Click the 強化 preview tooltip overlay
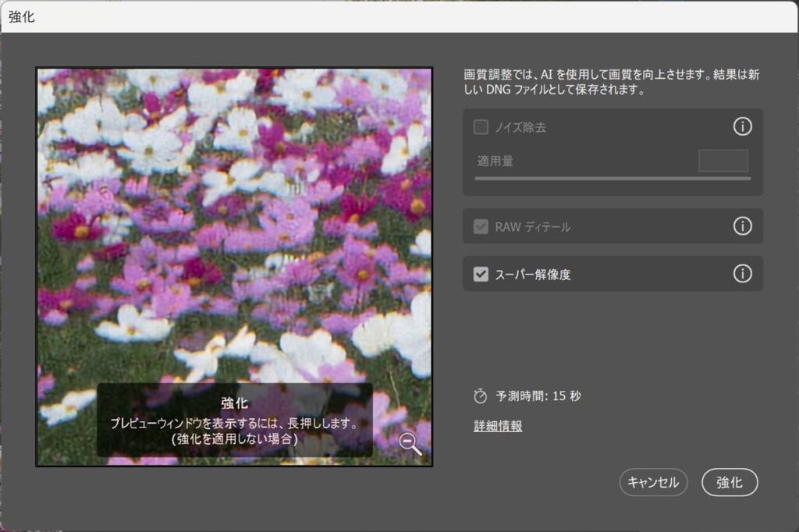799x532 pixels. coord(235,420)
